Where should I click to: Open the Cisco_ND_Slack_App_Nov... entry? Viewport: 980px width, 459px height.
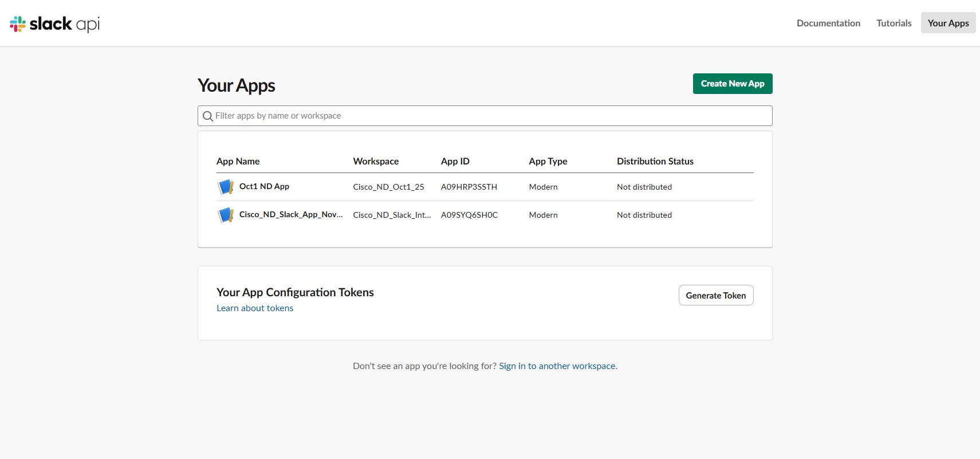click(x=291, y=214)
